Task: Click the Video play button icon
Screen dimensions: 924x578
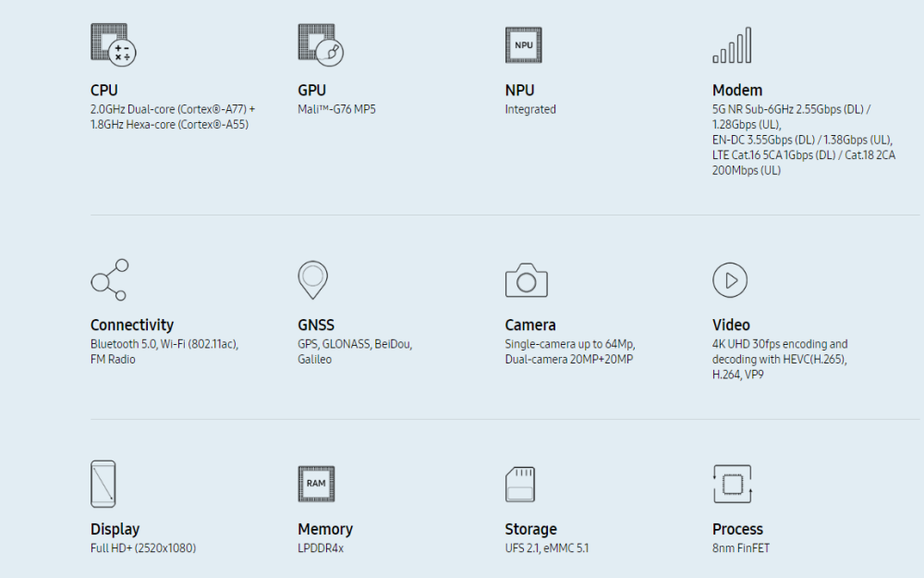Action: pyautogui.click(x=730, y=279)
